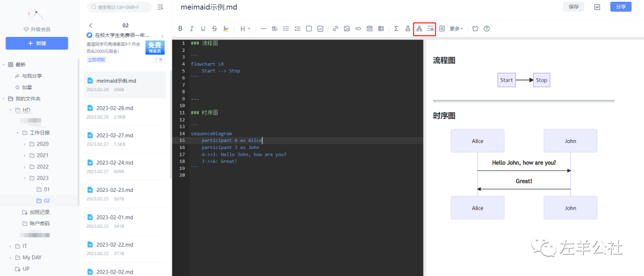Click the 保存 button
Screen dimensions: 644x276
(x=574, y=7)
